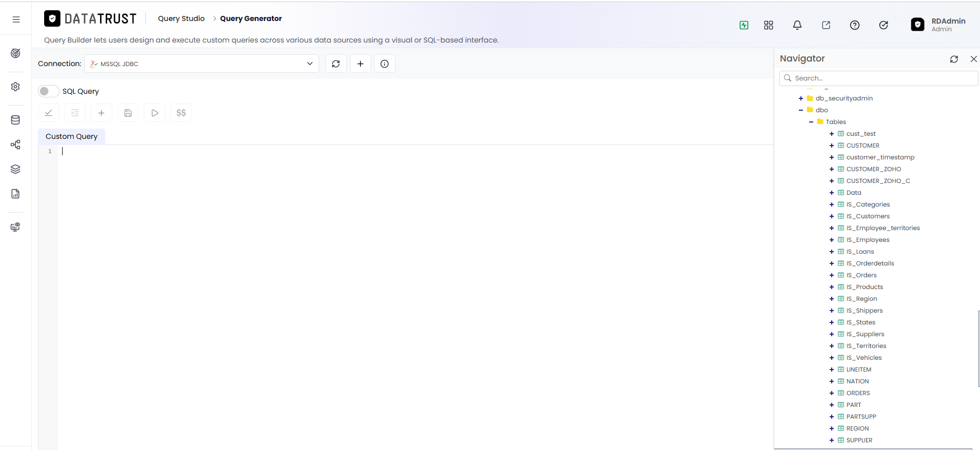980x450 pixels.
Task: Click the validate query checkmark icon
Action: coord(49,113)
